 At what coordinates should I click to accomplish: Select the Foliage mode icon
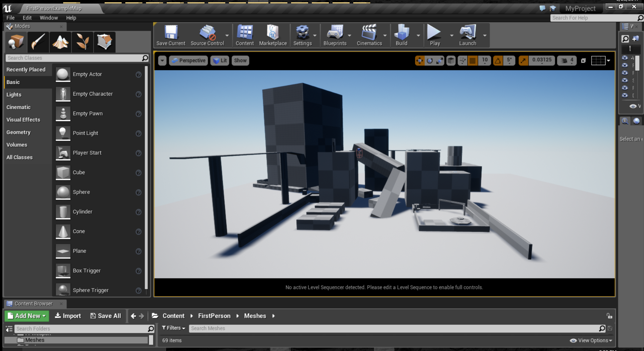[82, 42]
